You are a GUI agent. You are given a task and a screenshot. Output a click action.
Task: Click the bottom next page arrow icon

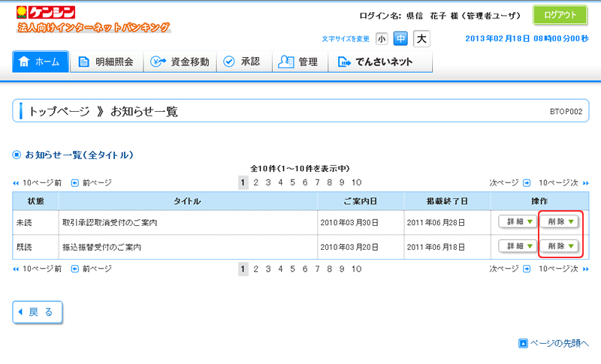point(527,268)
